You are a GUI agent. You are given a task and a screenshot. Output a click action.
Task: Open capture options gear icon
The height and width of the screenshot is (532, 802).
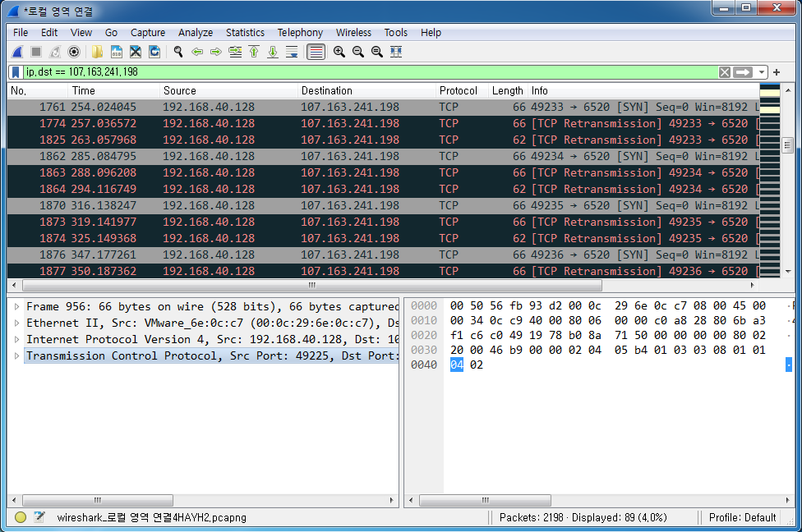[74, 52]
